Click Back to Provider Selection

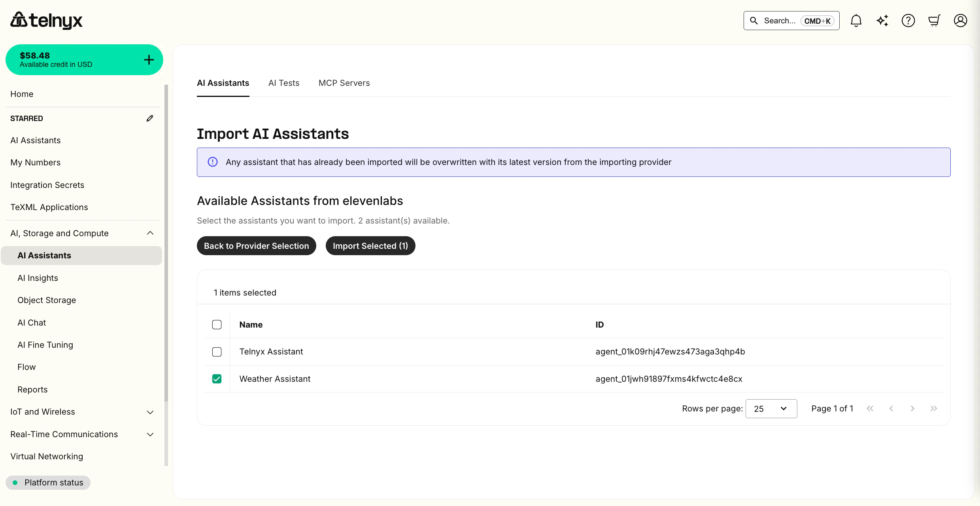click(x=256, y=246)
